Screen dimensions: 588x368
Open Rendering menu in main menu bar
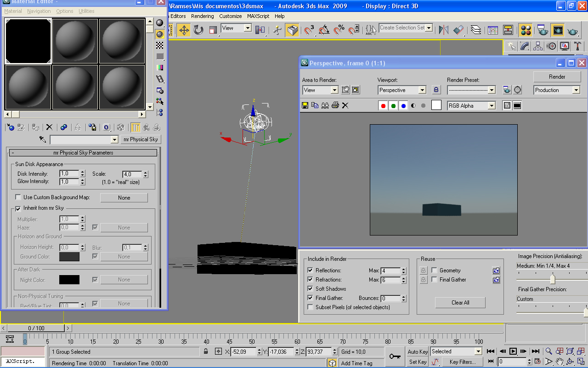[x=203, y=16]
